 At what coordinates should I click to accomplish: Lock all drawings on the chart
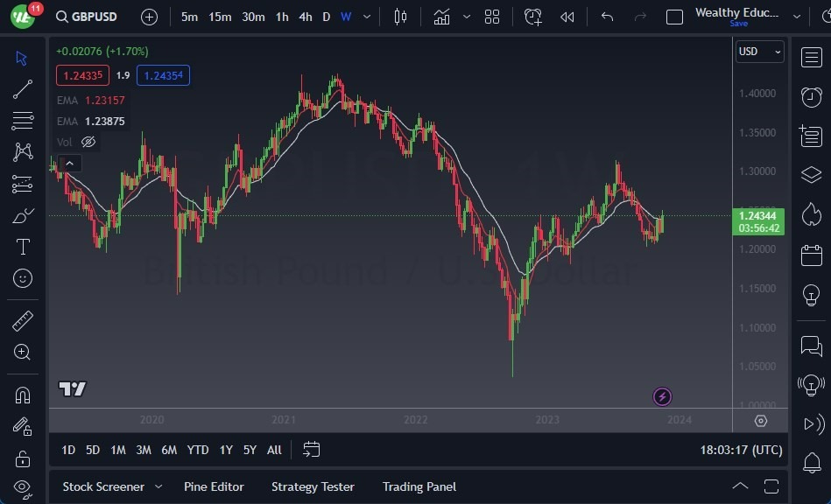23,458
